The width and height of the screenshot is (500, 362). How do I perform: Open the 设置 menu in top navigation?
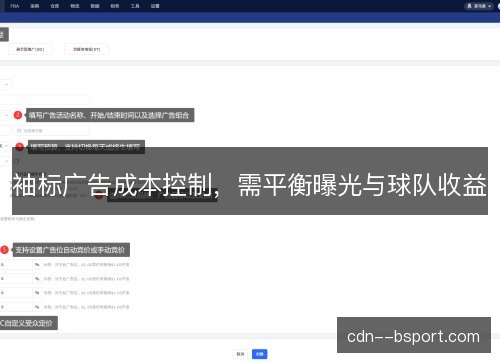pos(155,6)
